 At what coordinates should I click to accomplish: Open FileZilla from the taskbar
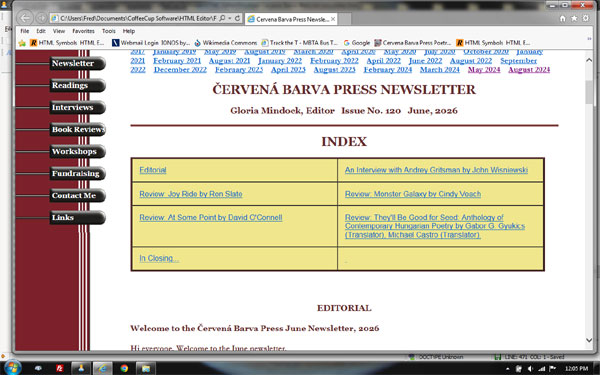click(60, 368)
